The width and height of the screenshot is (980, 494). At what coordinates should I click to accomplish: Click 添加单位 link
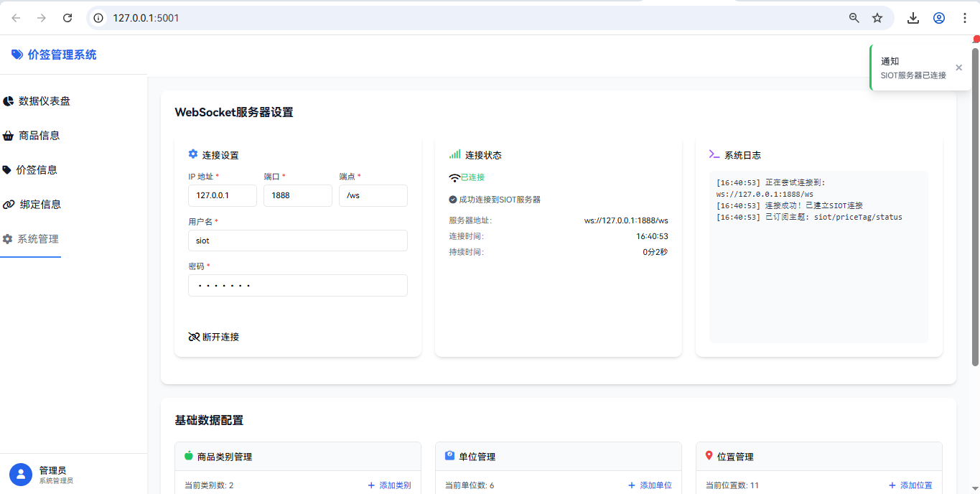point(650,485)
